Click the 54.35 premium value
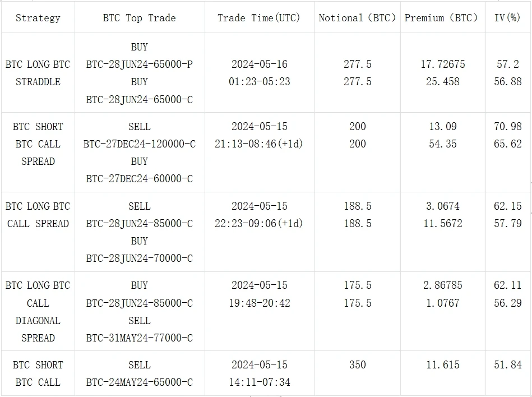The width and height of the screenshot is (532, 397). tap(442, 144)
